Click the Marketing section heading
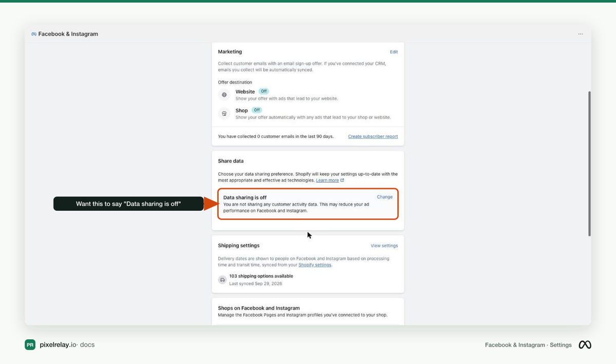This screenshot has width=616, height=364. click(230, 52)
